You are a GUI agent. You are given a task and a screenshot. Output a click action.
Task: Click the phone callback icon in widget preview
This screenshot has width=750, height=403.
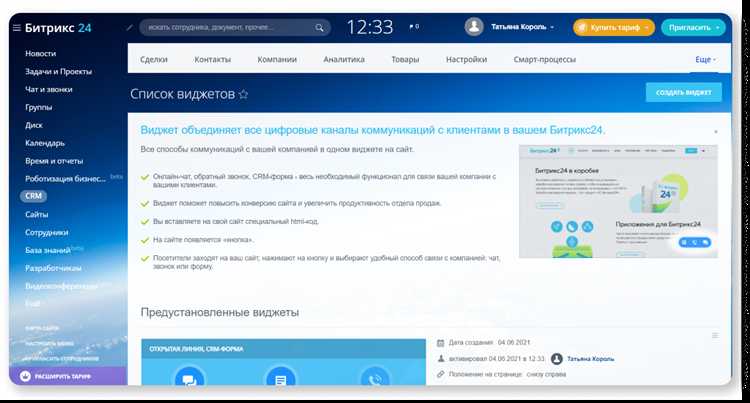click(x=375, y=379)
